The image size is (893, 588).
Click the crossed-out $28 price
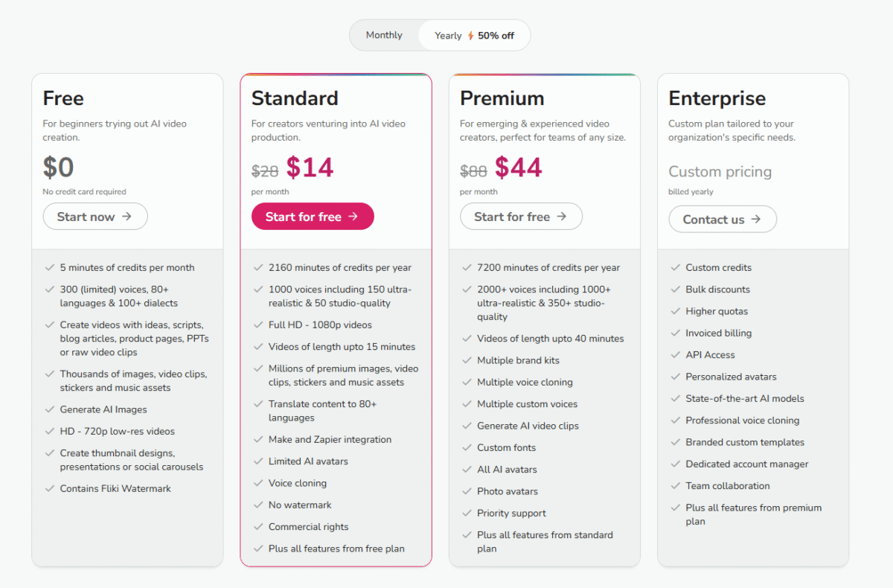click(x=263, y=171)
